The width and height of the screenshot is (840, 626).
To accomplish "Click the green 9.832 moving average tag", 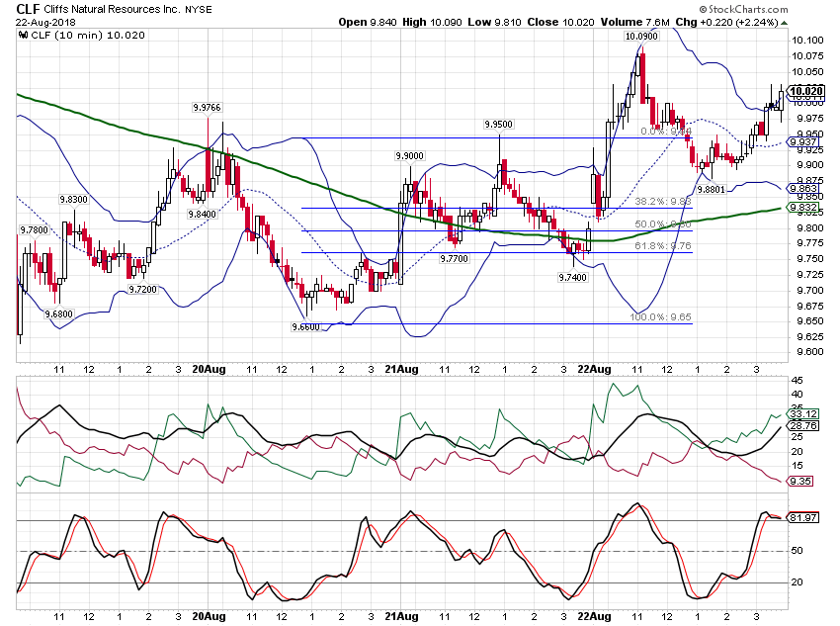I will click(x=803, y=208).
